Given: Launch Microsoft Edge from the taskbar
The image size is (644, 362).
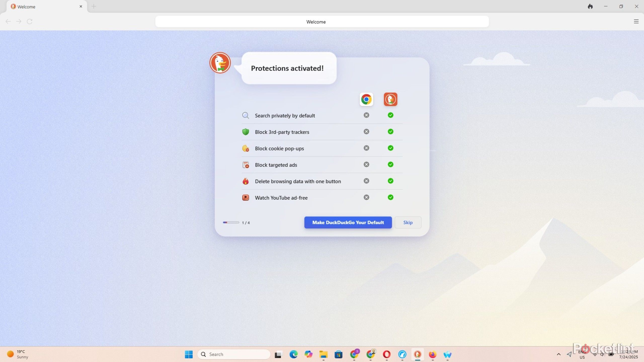Looking at the screenshot, I should [x=293, y=354].
